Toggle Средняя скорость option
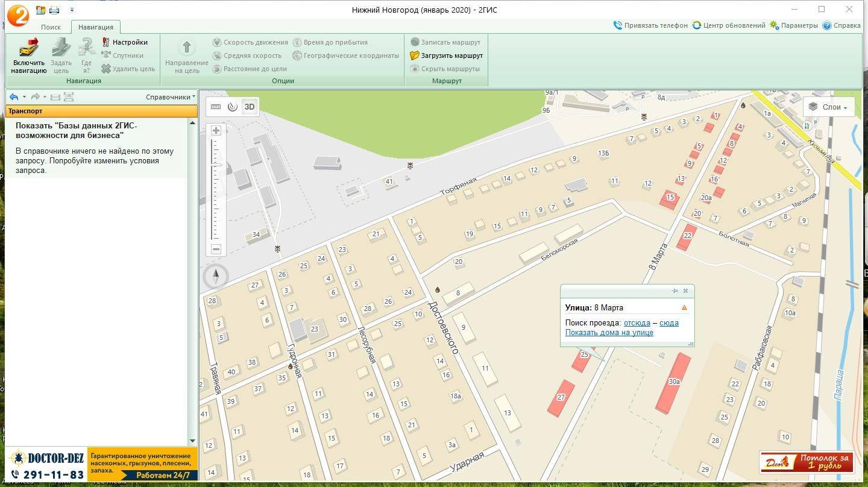The height and width of the screenshot is (487, 868). point(247,55)
